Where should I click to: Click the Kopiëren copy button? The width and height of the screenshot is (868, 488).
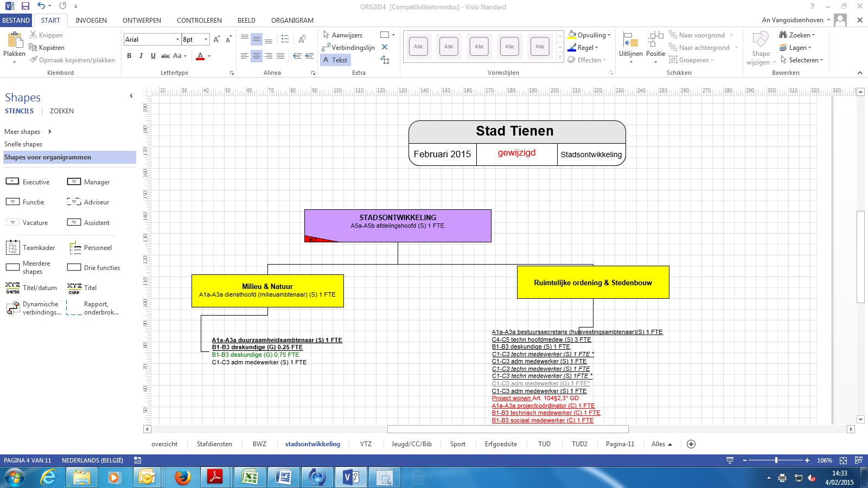tap(47, 48)
